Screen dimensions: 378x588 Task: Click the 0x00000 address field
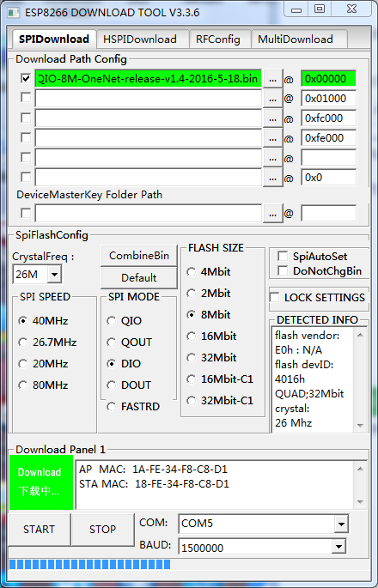[328, 79]
